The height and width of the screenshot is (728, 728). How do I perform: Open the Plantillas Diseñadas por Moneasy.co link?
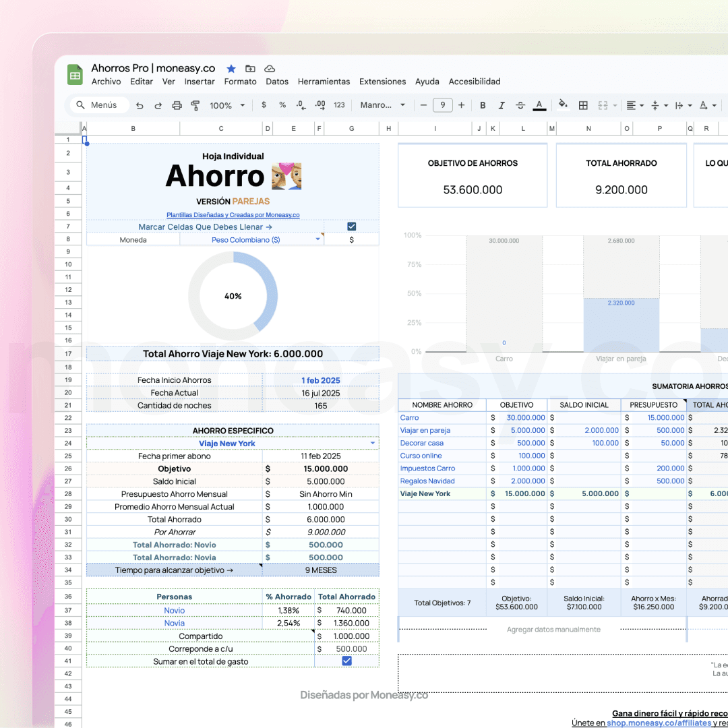tap(233, 215)
